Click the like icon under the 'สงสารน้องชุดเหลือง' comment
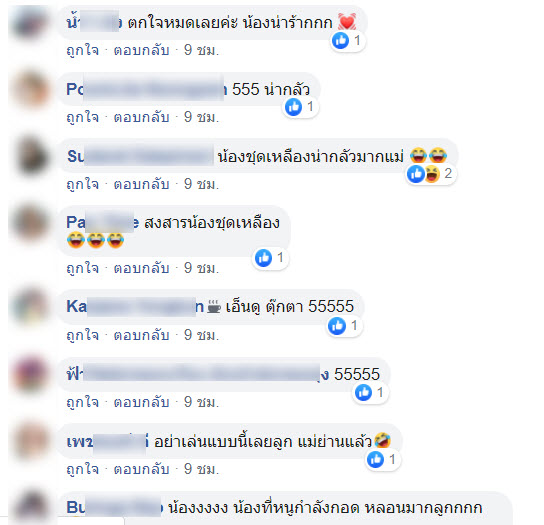544x525 pixels. (263, 258)
